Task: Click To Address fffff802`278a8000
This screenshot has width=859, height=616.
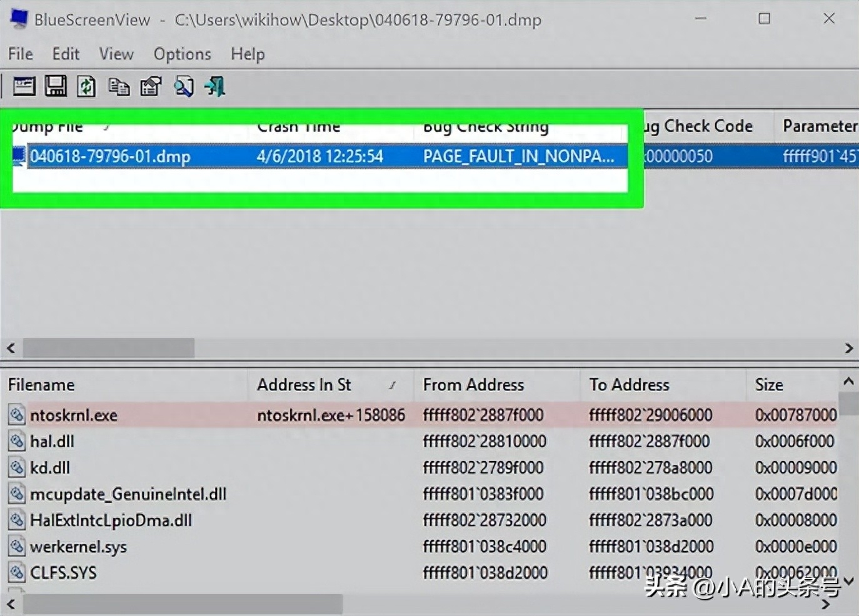Action: [x=650, y=467]
